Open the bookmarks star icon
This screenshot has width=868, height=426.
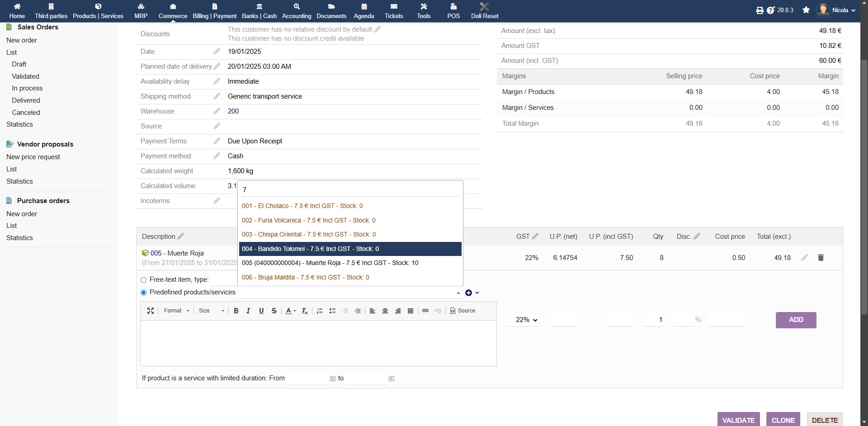(806, 10)
